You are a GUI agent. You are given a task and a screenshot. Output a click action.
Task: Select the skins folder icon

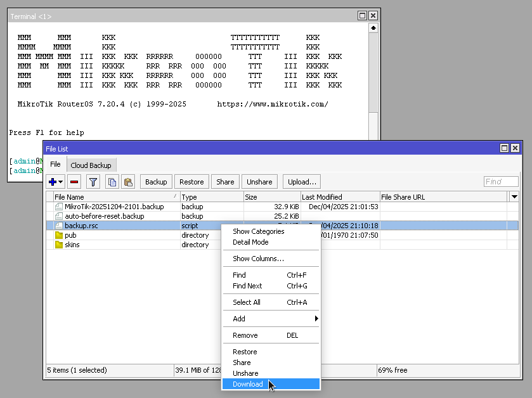point(59,245)
